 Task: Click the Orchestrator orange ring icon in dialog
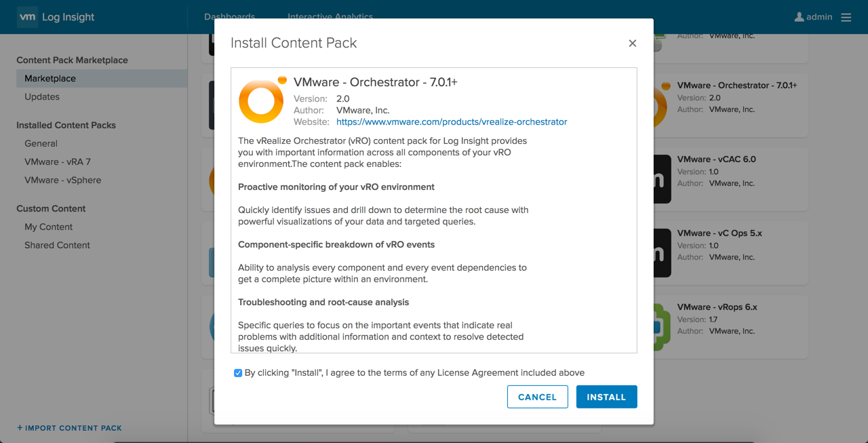[261, 102]
